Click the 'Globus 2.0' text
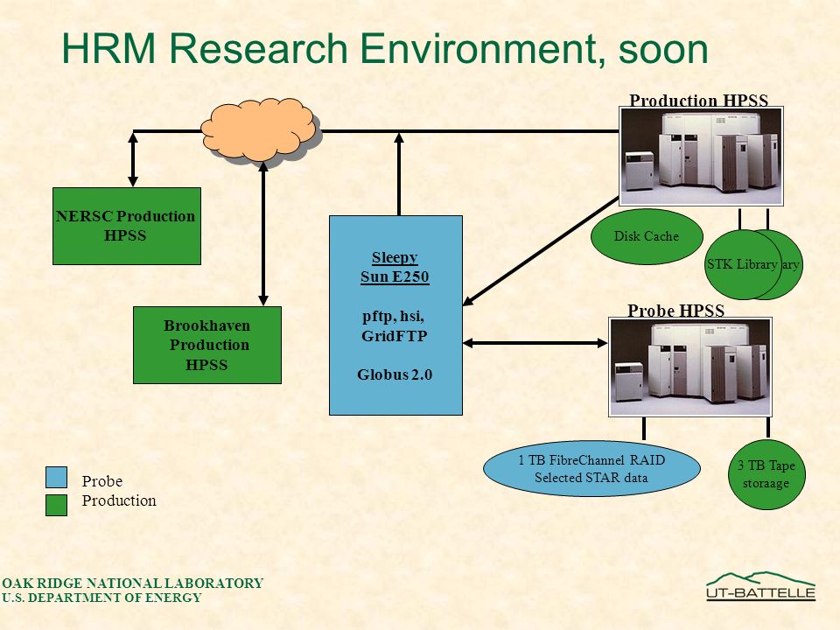840x630 pixels. tap(395, 374)
